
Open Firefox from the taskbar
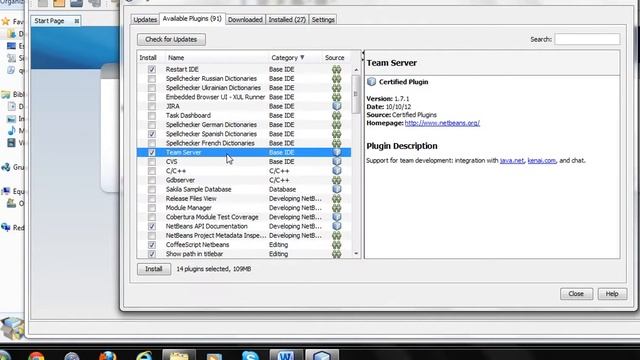pyautogui.click(x=108, y=356)
